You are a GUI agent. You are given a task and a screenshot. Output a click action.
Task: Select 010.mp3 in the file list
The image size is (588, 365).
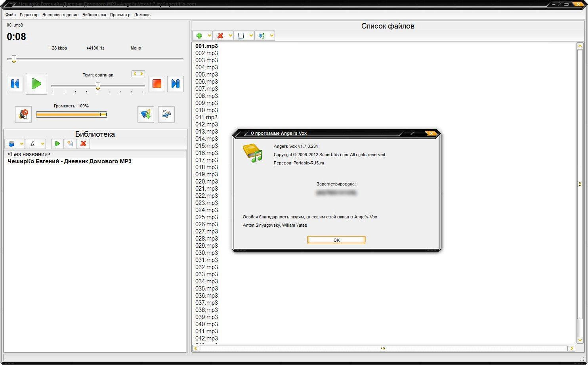206,110
